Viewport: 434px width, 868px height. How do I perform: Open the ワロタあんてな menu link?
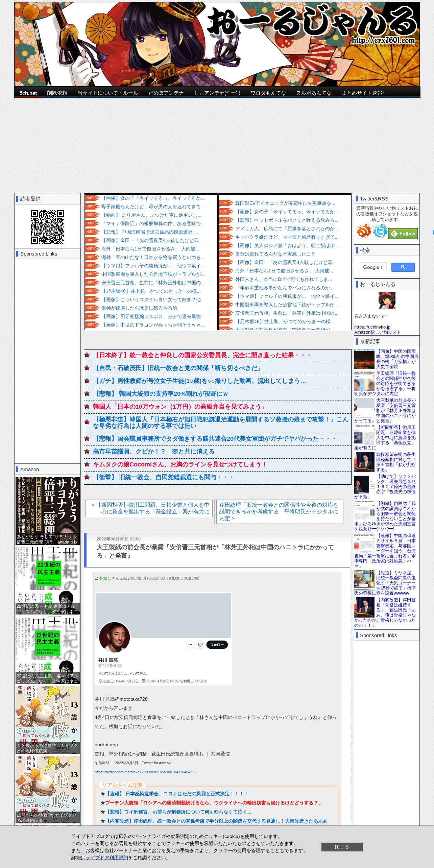tap(268, 93)
